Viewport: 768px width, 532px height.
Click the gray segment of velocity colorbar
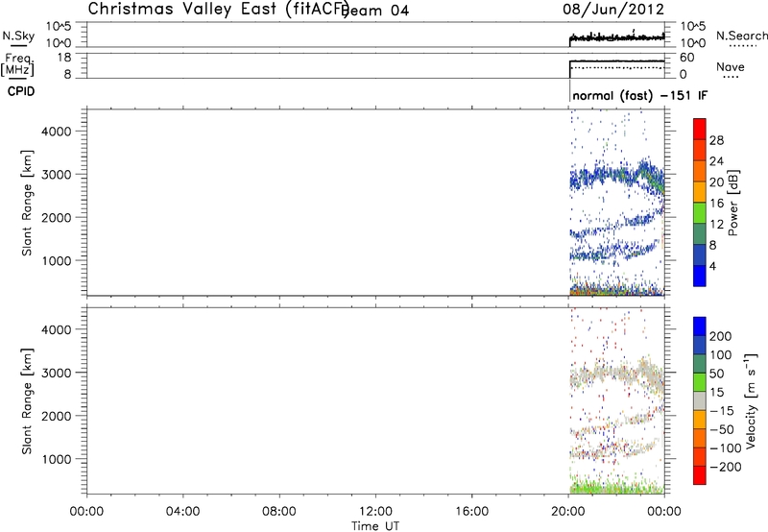pyautogui.click(x=700, y=400)
